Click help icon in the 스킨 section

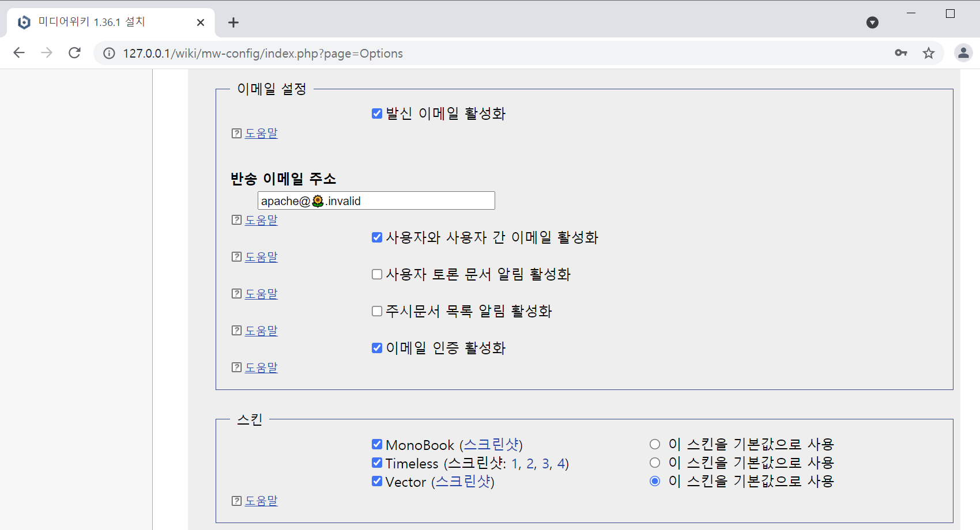coord(236,501)
